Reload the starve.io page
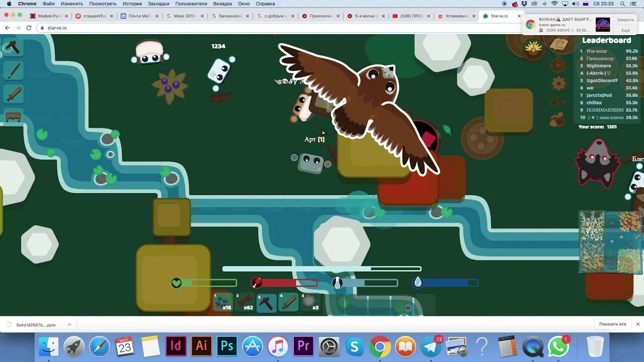 [x=29, y=28]
